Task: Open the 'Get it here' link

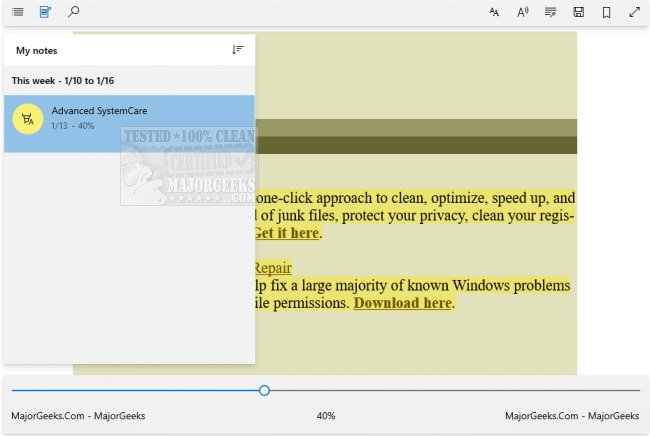Action: point(287,233)
